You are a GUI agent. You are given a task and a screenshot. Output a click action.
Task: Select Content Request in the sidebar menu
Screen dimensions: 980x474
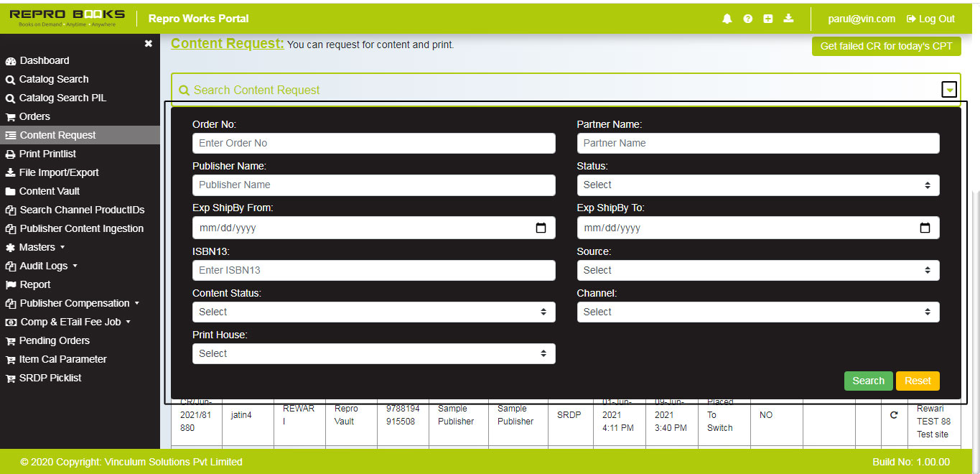pos(59,135)
